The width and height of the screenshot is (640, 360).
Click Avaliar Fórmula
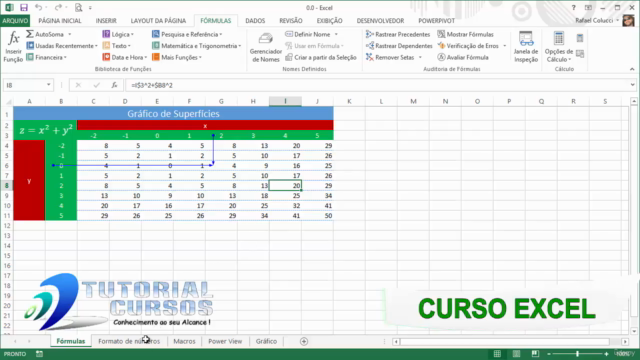tap(463, 57)
